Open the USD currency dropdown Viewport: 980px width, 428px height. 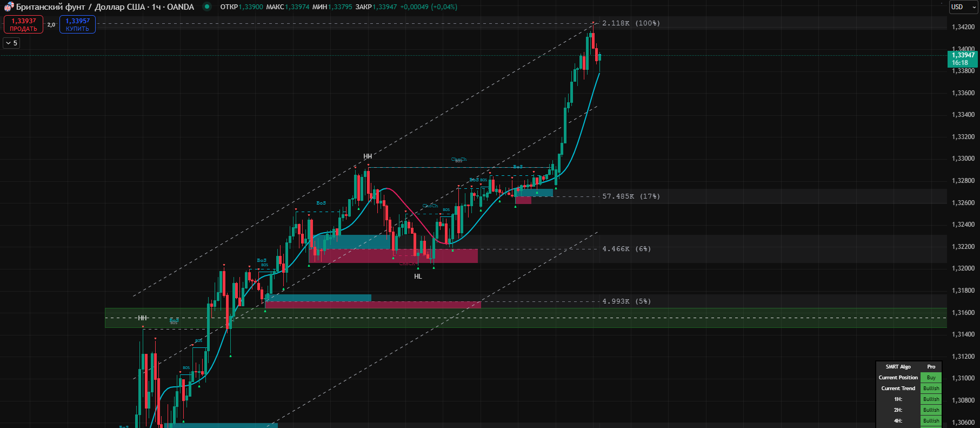click(x=963, y=7)
